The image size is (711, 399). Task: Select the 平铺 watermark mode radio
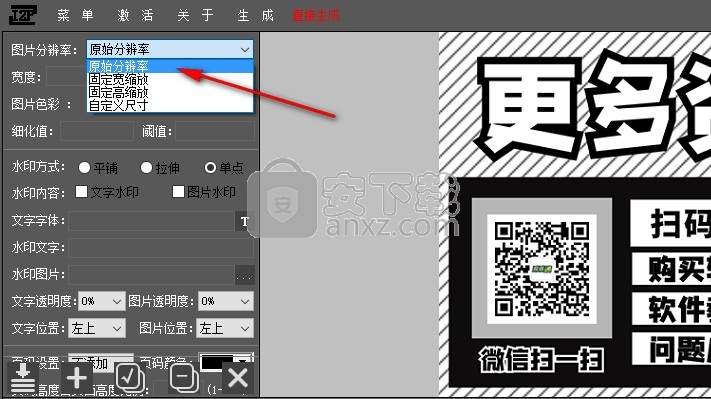click(84, 168)
